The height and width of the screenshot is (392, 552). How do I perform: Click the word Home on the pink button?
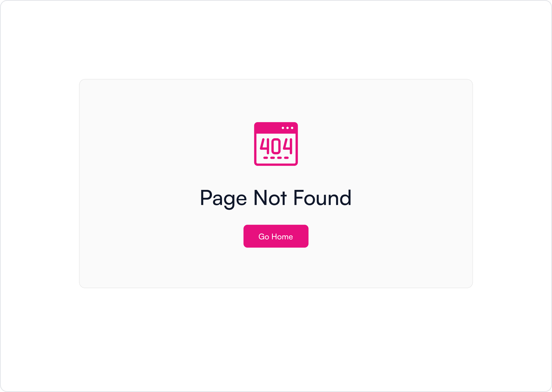tap(282, 237)
